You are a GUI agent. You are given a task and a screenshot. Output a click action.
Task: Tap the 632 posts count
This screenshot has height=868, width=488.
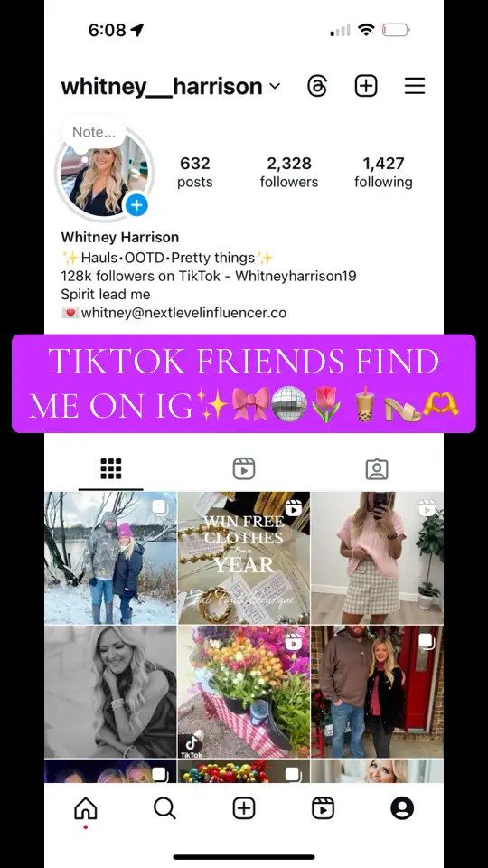coord(195,172)
